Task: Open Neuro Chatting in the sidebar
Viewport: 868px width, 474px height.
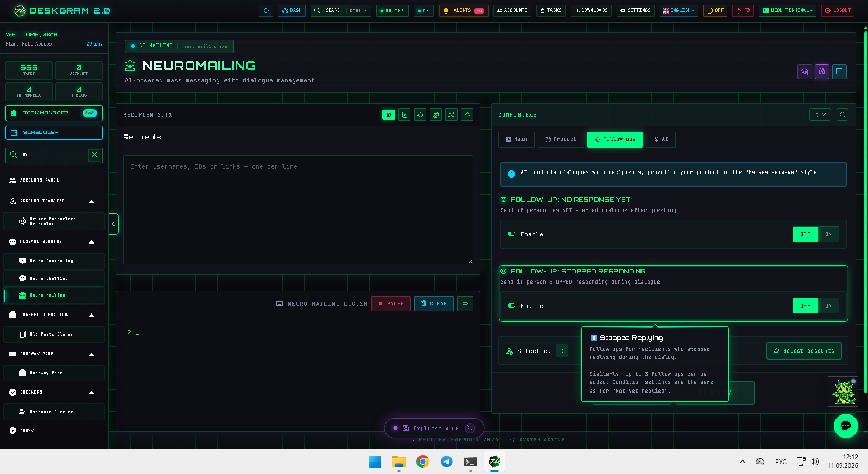Action: click(x=54, y=278)
